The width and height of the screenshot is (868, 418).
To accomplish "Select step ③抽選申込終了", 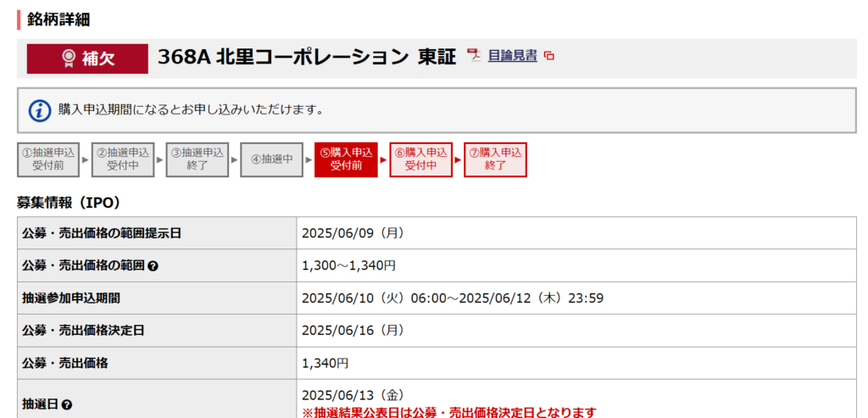I will pos(197,159).
